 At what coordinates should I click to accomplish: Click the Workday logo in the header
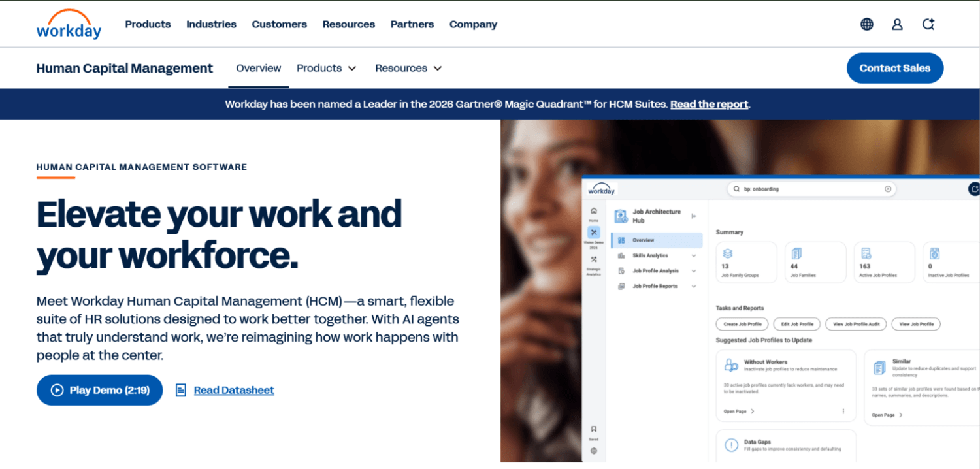69,24
